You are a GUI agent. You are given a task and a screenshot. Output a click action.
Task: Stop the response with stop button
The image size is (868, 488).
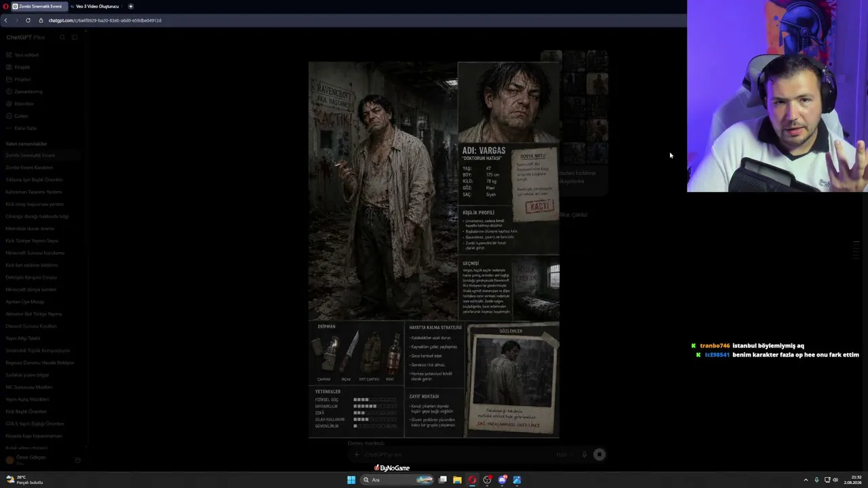(x=599, y=455)
